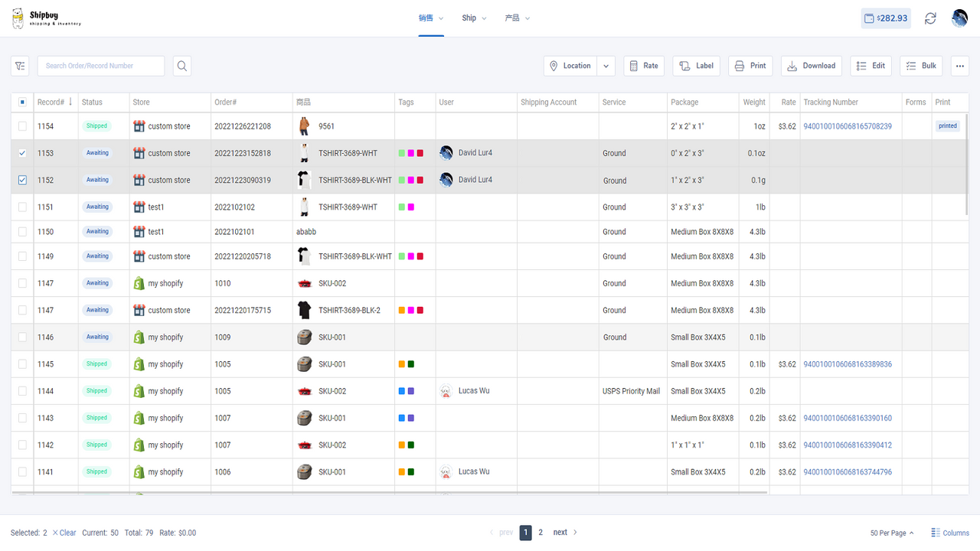The width and height of the screenshot is (980, 551).
Task: Click the Columns settings icon
Action: tap(936, 533)
